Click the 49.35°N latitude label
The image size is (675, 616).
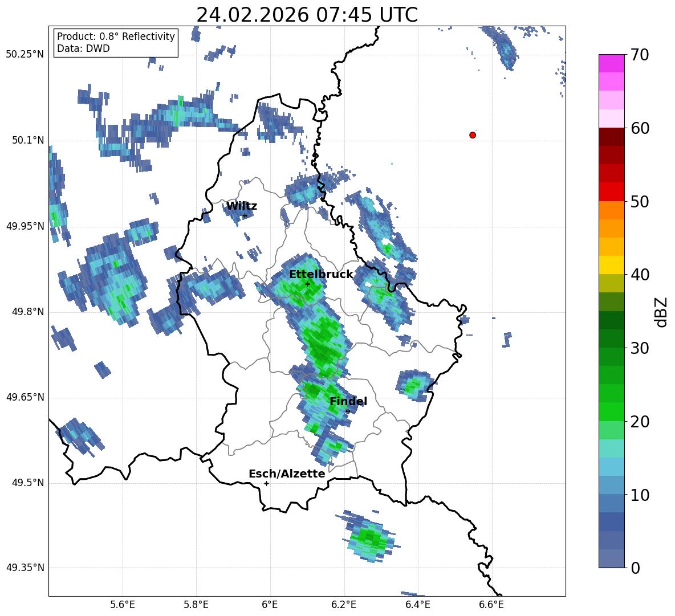coord(25,568)
